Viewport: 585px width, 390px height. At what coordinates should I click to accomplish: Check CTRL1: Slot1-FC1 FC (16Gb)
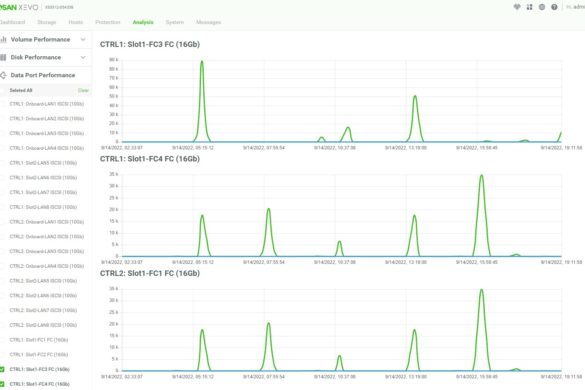(39, 340)
